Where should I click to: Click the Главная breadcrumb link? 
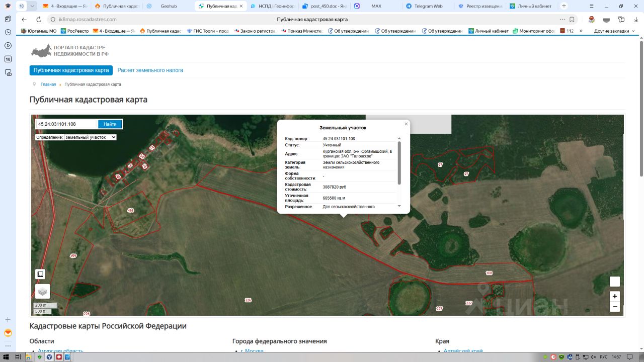coord(48,84)
